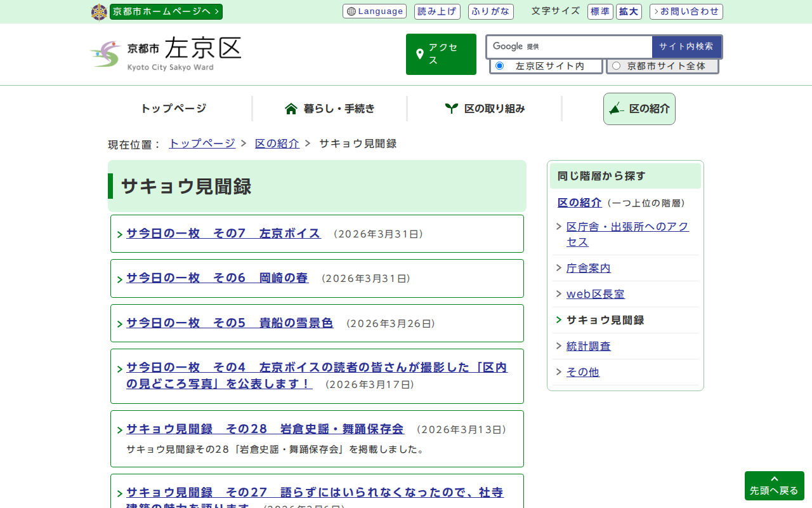This screenshot has width=812, height=508.
Task: Click the globe Language button
Action: pyautogui.click(x=375, y=11)
